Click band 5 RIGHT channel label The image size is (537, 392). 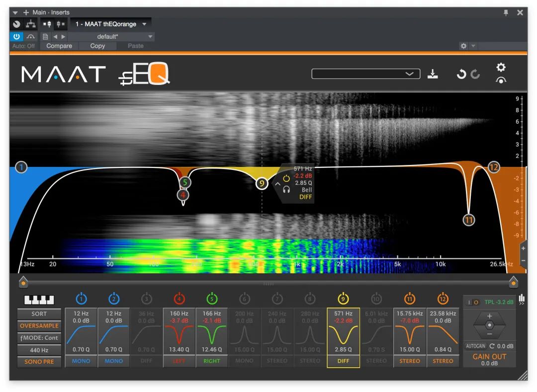coord(212,361)
